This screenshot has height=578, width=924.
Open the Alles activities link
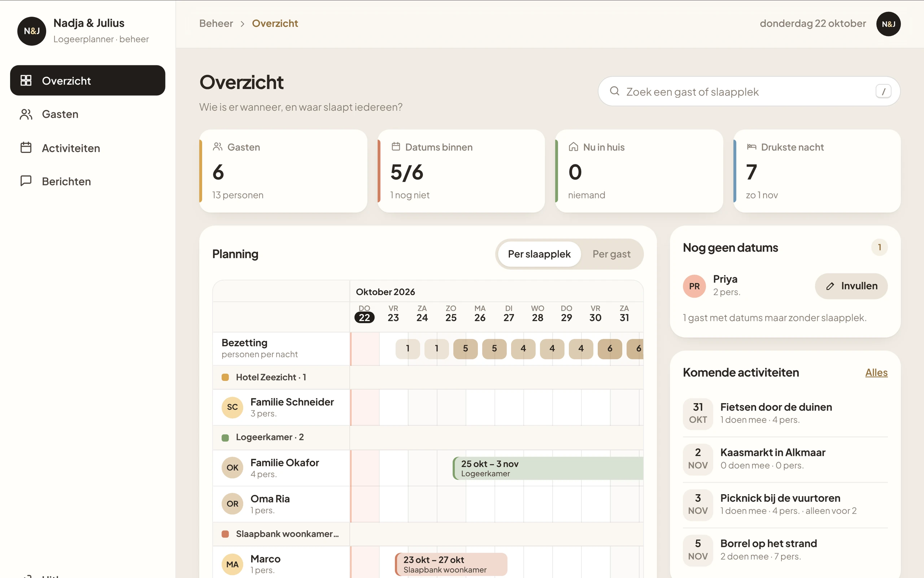click(x=876, y=372)
